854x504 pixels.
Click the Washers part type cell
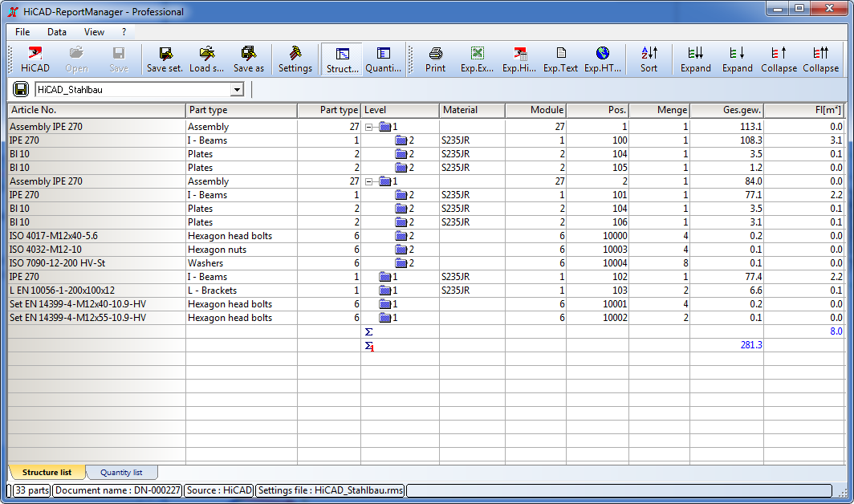click(x=242, y=263)
